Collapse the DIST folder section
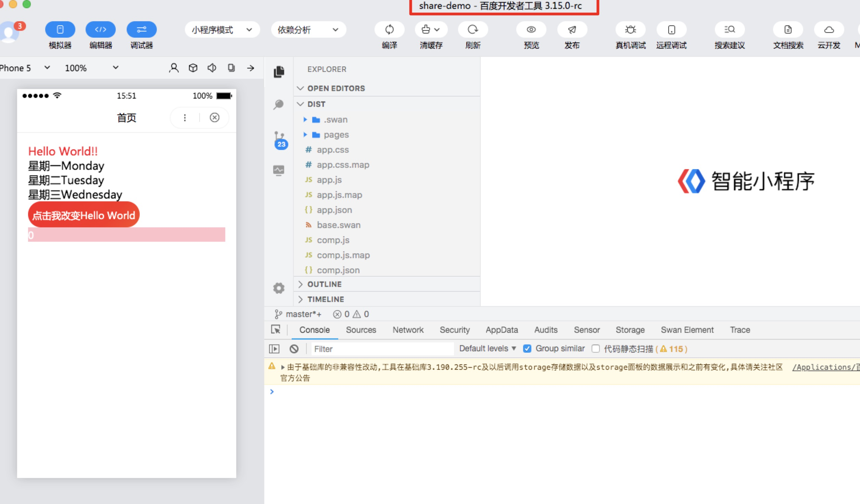Screen dimensions: 860x504 387,104
